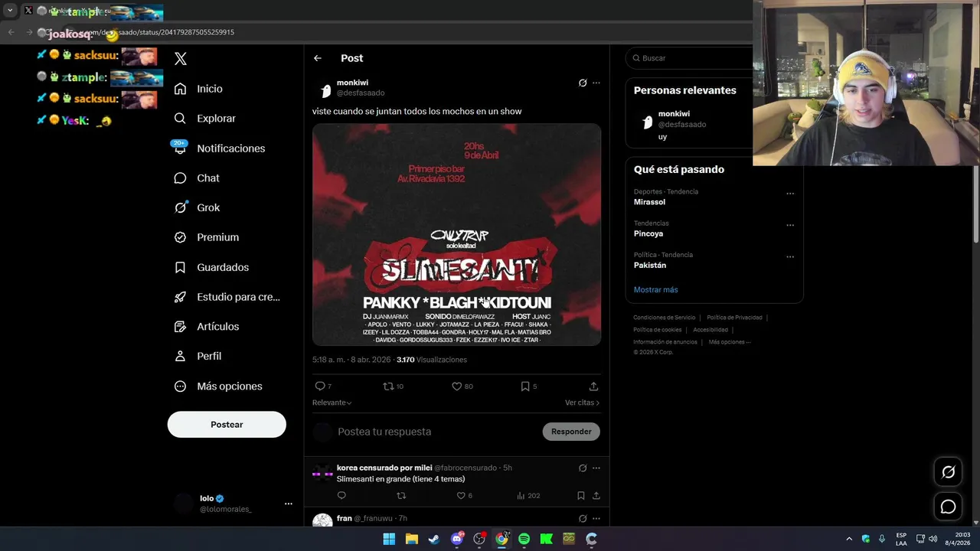Click Grok icon on fran's reply
The image size is (980, 551).
(x=583, y=518)
